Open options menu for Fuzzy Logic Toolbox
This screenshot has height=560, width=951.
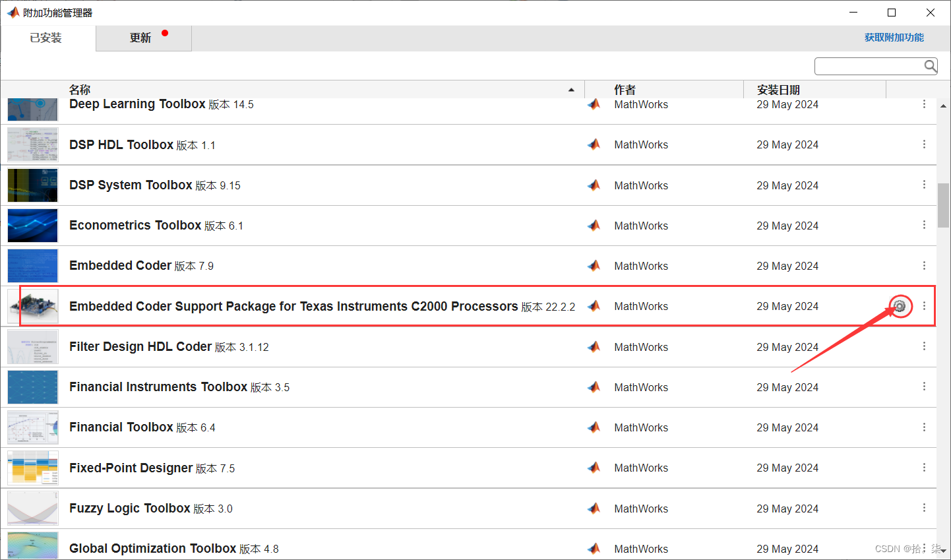[924, 507]
